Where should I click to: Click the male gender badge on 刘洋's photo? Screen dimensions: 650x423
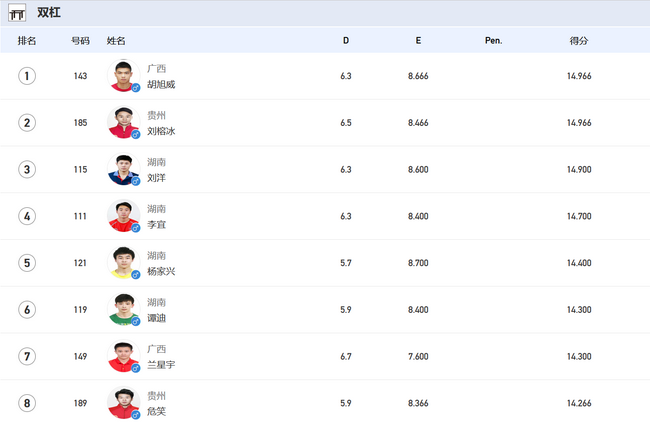tap(136, 181)
